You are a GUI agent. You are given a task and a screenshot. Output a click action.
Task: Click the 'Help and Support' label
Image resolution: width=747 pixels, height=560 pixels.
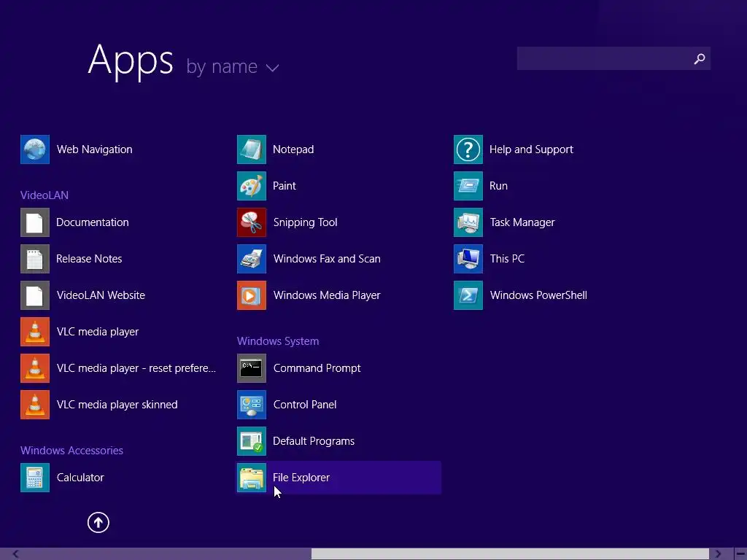[531, 149]
